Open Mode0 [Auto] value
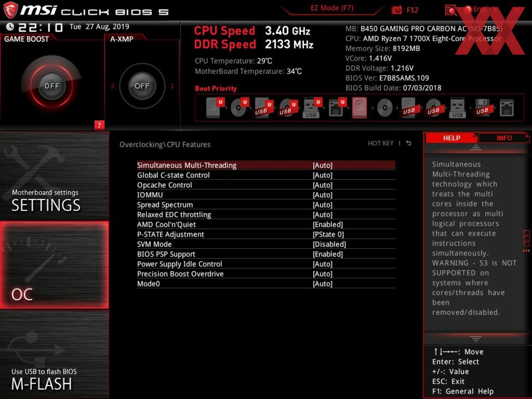This screenshot has height=399, width=532. click(323, 284)
